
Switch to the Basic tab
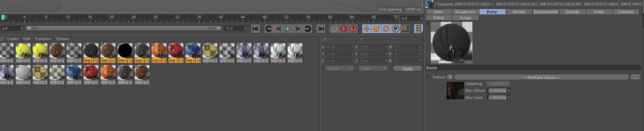coord(439,12)
